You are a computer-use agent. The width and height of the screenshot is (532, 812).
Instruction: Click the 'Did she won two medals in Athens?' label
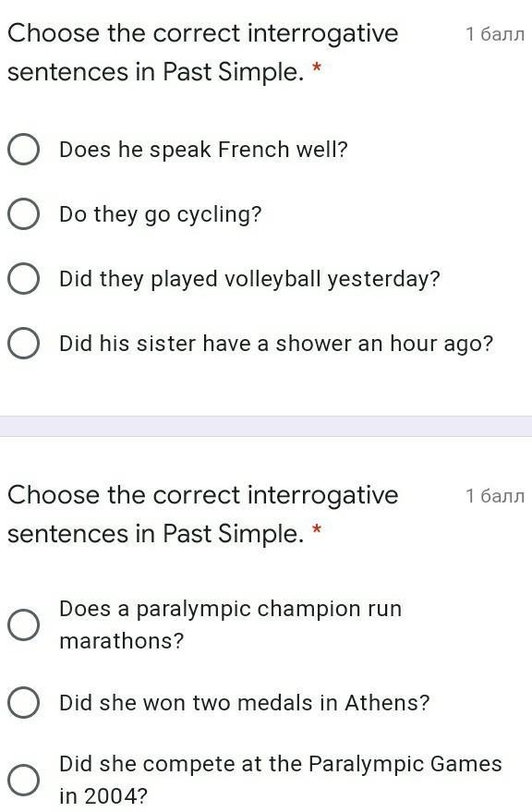245,703
